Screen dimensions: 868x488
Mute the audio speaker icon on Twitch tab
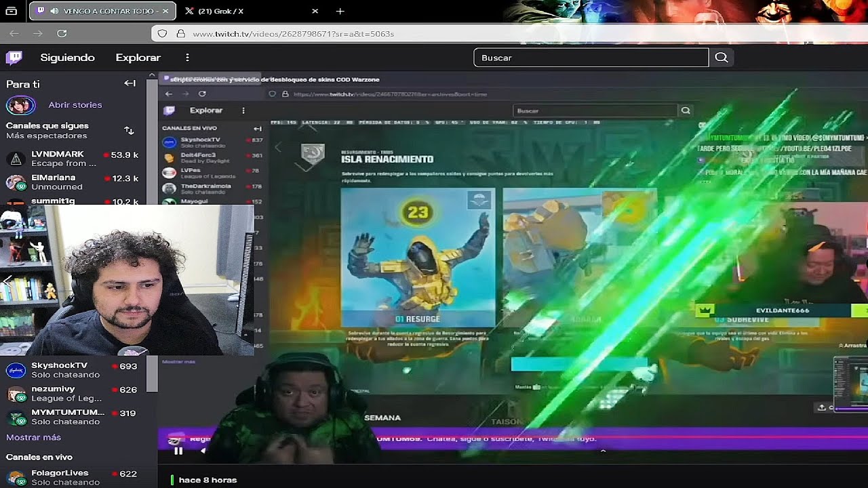click(54, 11)
